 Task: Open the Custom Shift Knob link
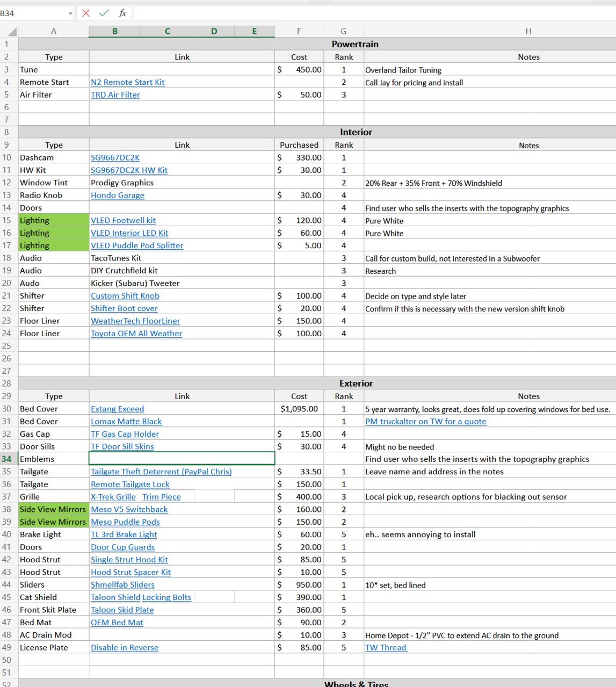[x=125, y=296]
